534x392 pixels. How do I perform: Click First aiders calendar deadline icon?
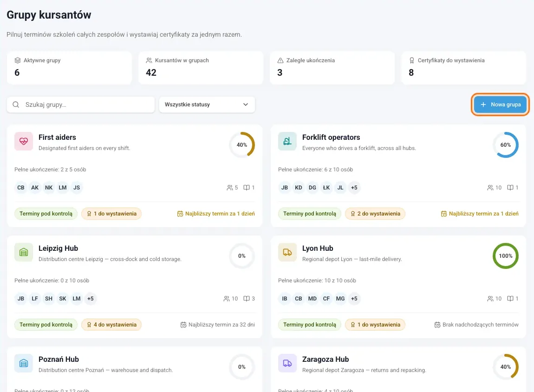click(x=180, y=214)
